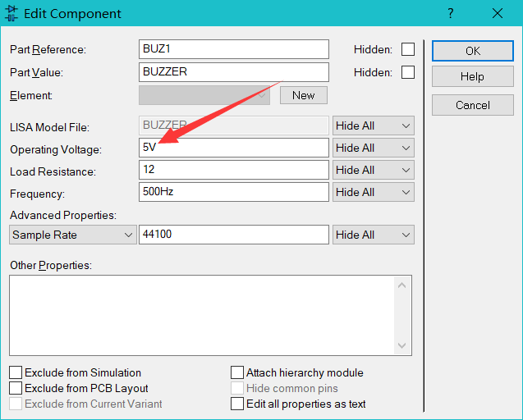
Task: Click the Load Resistance field 12
Action: [x=234, y=170]
